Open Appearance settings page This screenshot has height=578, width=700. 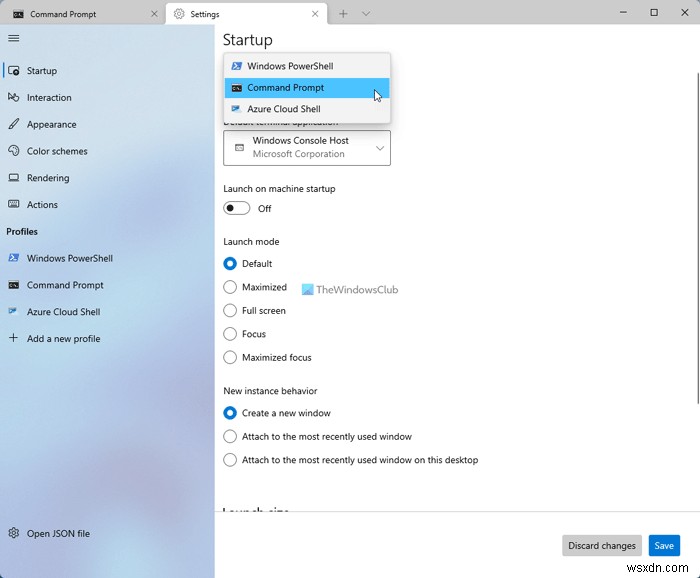pyautogui.click(x=107, y=124)
